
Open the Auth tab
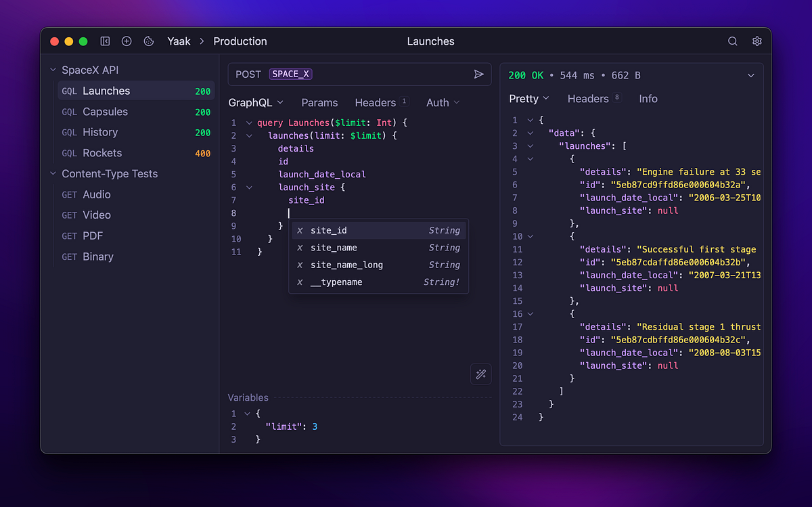(x=437, y=102)
